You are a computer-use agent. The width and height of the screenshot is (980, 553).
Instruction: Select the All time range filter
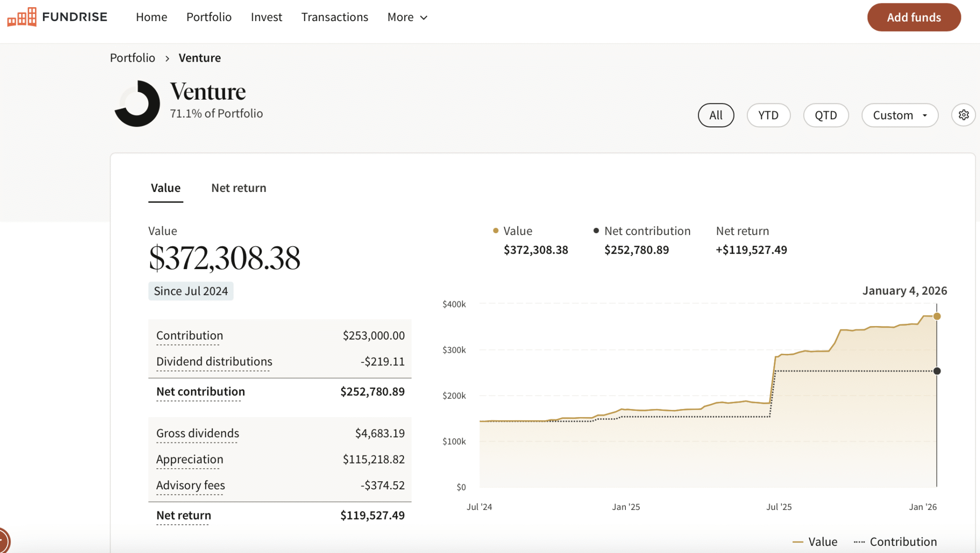click(x=716, y=115)
